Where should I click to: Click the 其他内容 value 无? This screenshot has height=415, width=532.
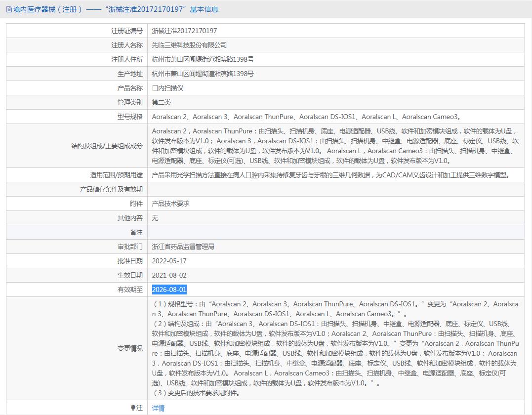coord(155,218)
